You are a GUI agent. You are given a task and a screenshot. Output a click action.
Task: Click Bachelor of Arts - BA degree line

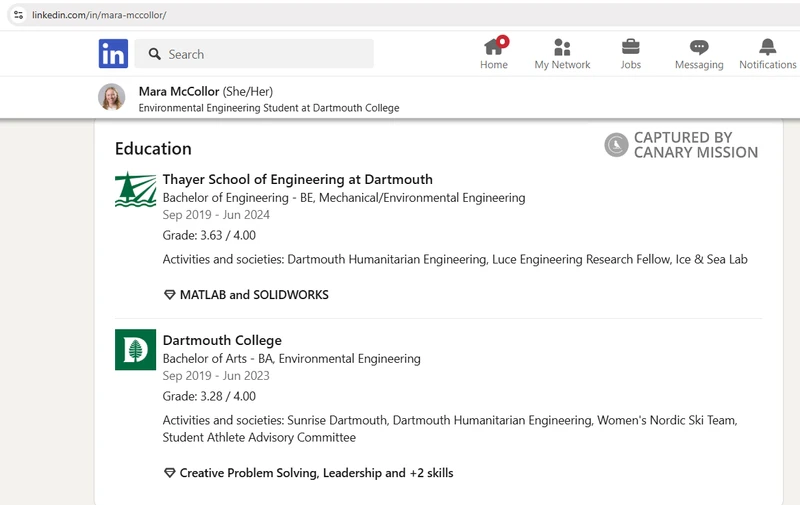tap(291, 359)
